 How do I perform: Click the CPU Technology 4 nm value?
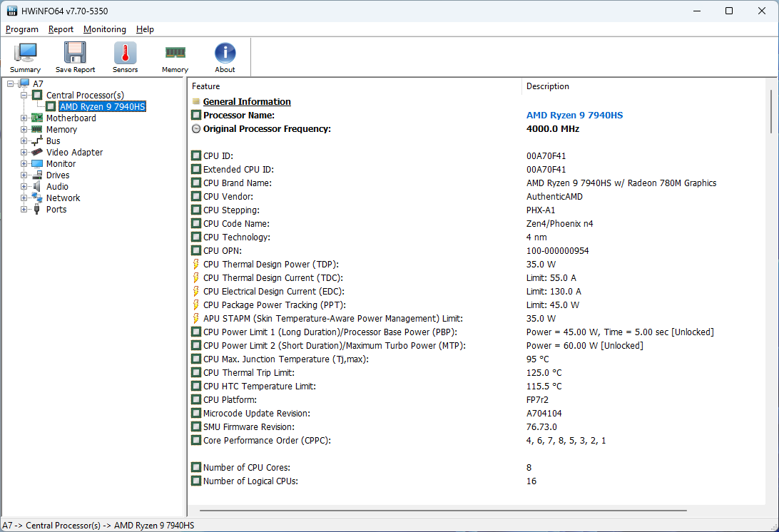click(536, 237)
